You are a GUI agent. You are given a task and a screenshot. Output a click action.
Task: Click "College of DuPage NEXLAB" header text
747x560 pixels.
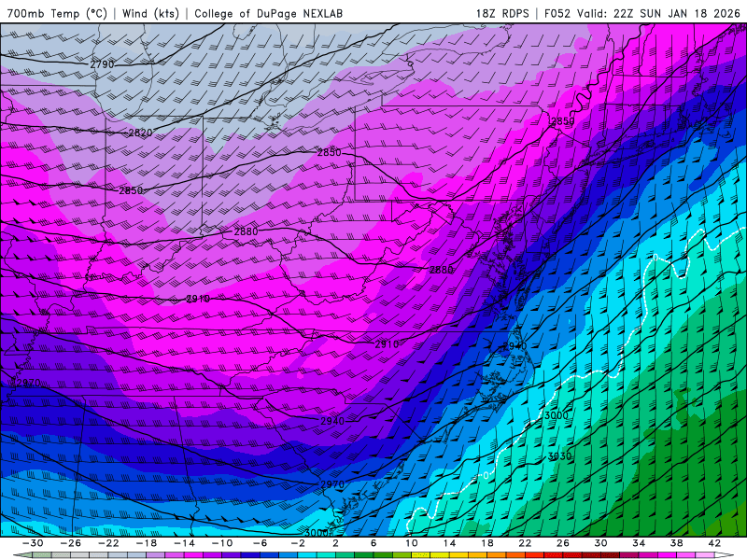click(x=268, y=13)
